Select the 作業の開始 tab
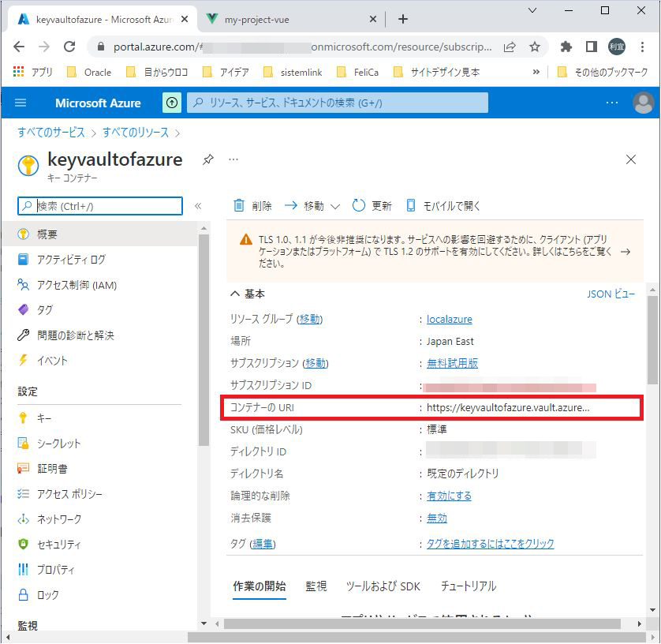Image resolution: width=661 pixels, height=644 pixels. (260, 586)
